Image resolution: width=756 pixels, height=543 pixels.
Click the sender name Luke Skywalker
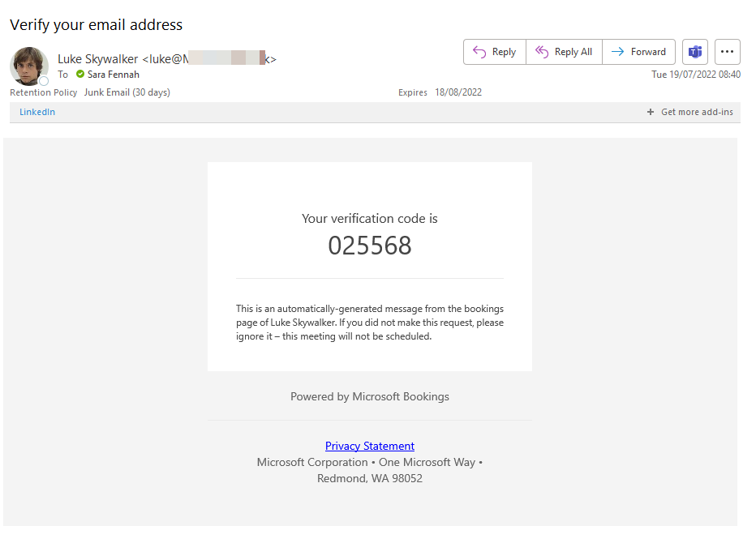pyautogui.click(x=97, y=59)
